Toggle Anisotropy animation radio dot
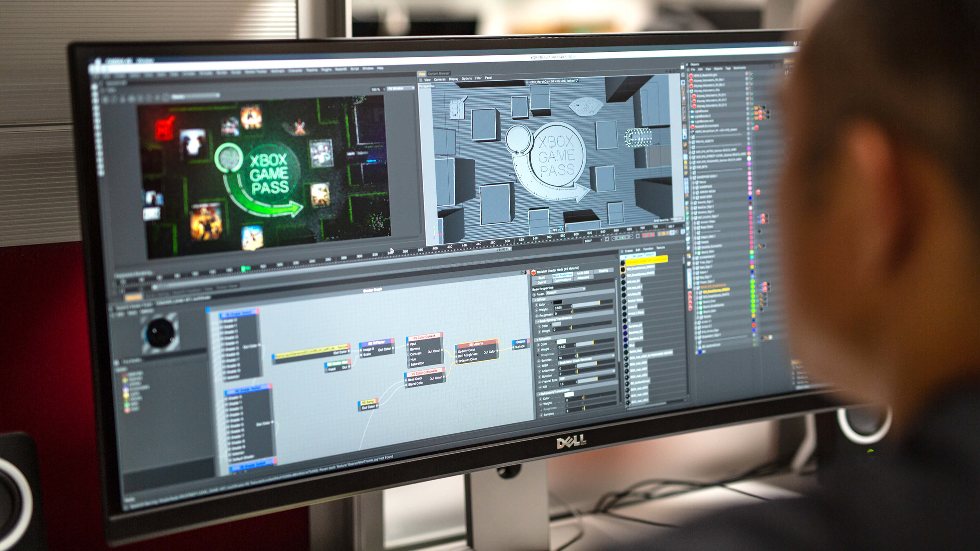The image size is (980, 551). [x=539, y=372]
